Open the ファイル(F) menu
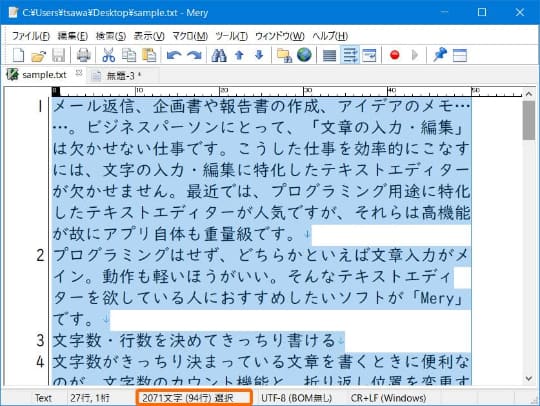The width and height of the screenshot is (540, 406). (x=31, y=36)
